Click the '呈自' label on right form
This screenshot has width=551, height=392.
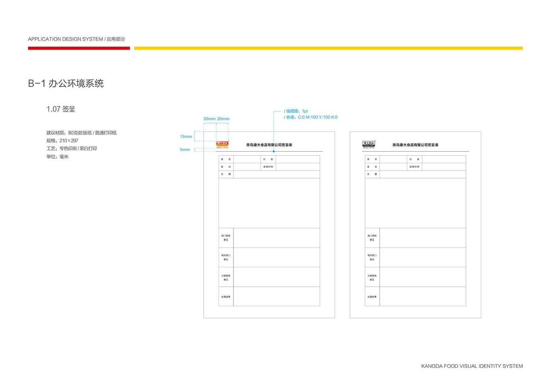click(372, 167)
